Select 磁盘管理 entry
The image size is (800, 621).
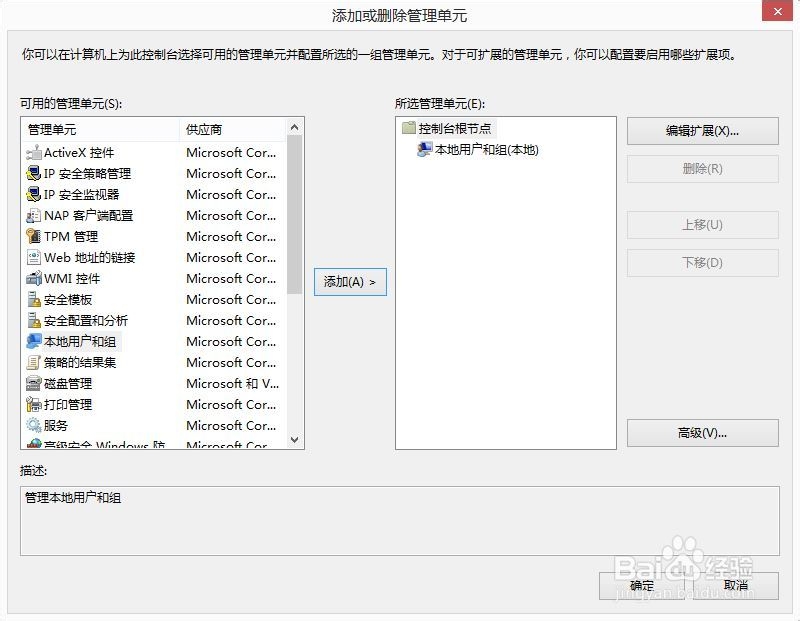pyautogui.click(x=68, y=383)
